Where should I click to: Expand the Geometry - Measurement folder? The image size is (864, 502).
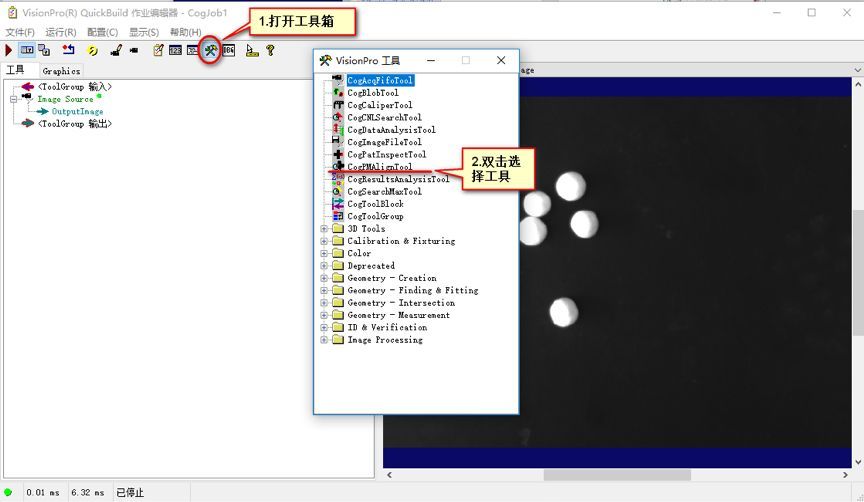[x=324, y=315]
